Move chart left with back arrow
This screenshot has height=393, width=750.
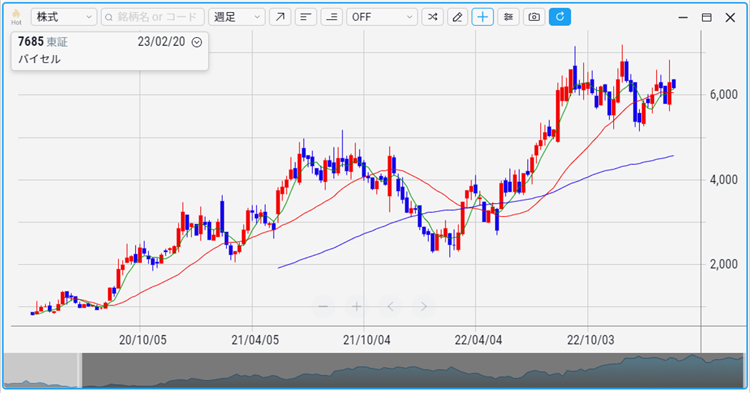pyautogui.click(x=390, y=306)
